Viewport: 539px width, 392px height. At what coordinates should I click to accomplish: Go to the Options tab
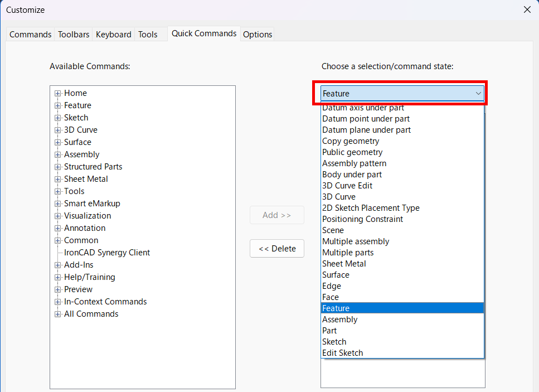[x=258, y=35]
